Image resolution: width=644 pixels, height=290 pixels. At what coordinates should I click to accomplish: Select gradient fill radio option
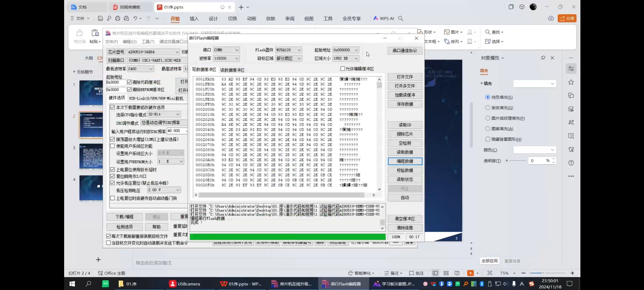tap(488, 108)
